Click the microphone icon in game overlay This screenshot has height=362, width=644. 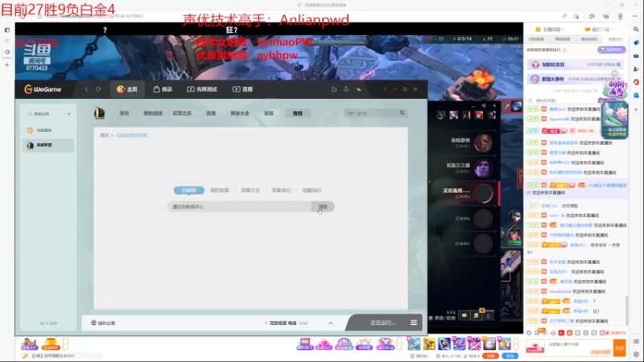(488, 315)
